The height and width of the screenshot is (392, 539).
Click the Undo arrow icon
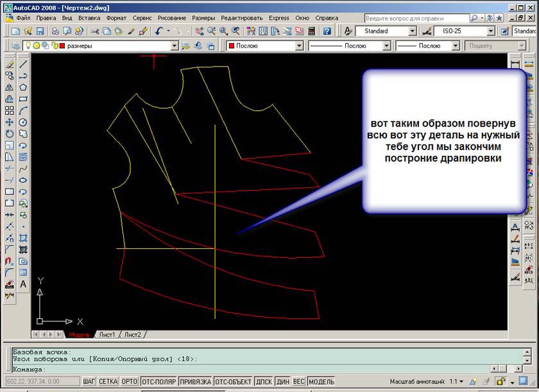point(159,31)
